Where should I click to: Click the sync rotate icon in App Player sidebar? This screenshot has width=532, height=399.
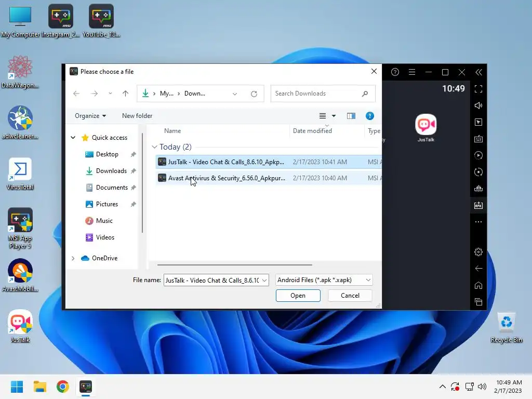pos(478,172)
